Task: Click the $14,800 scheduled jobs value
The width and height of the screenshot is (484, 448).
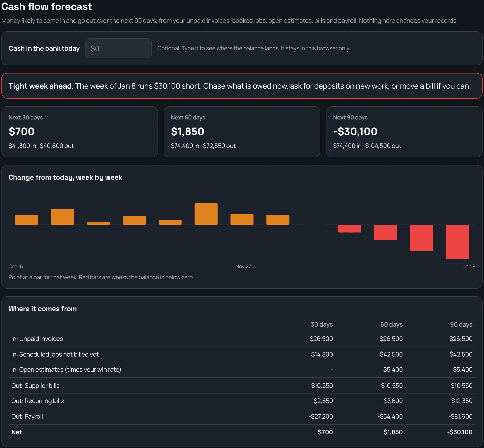Action: [x=322, y=354]
